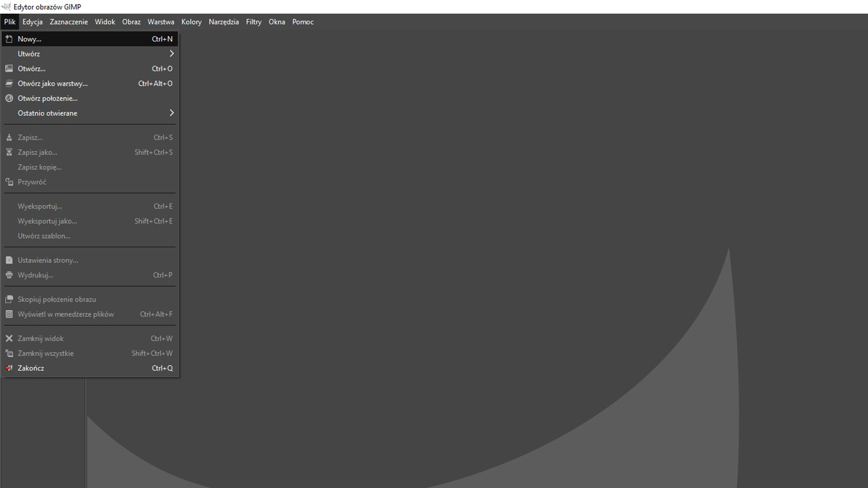Select the Utwórz szablon... entry
The width and height of the screenshot is (868, 488).
pos(44,236)
